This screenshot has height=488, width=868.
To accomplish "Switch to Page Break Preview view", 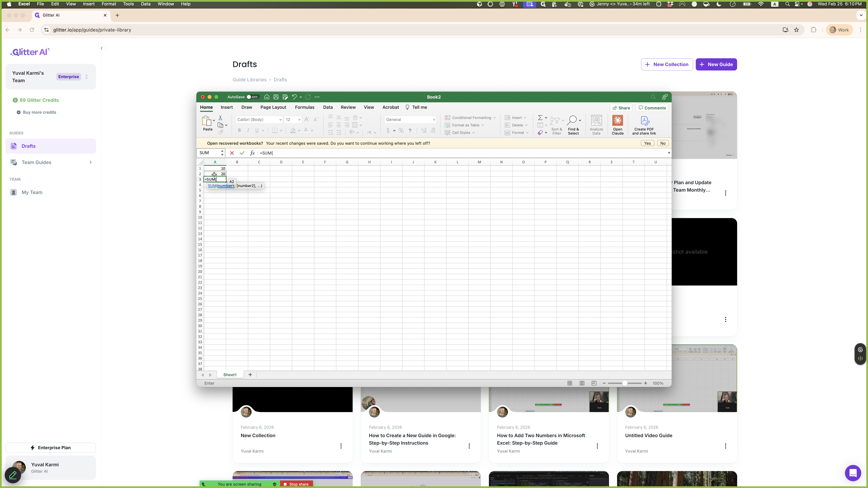I will pyautogui.click(x=594, y=383).
